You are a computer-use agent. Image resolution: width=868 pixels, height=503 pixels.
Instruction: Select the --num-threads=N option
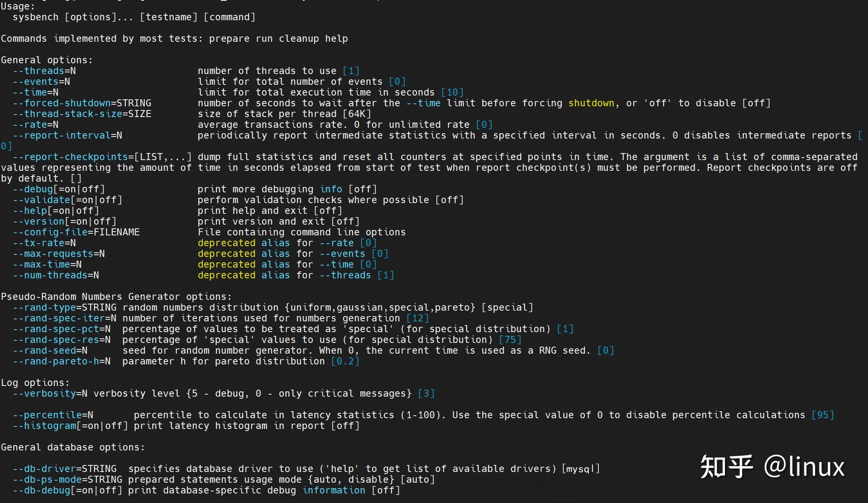click(56, 275)
